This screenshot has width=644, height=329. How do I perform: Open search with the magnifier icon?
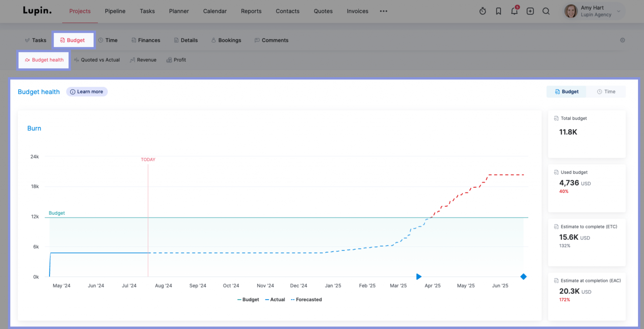click(x=546, y=11)
